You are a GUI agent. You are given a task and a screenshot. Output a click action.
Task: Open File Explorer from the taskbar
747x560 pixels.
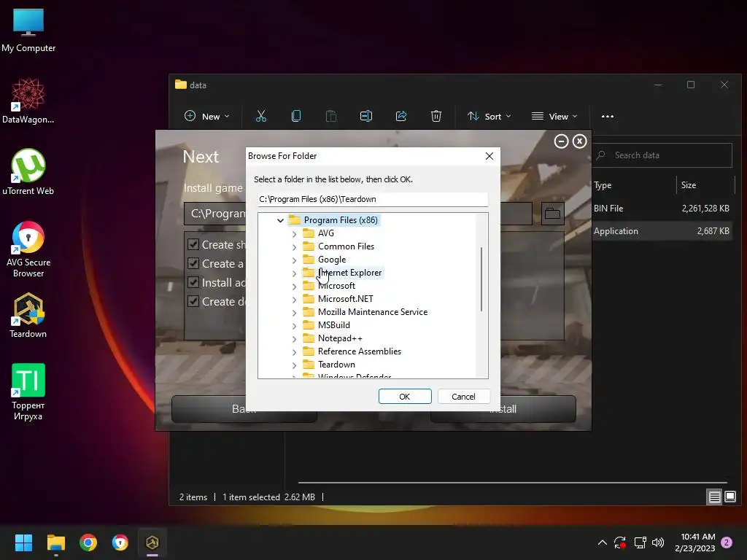[x=55, y=542]
